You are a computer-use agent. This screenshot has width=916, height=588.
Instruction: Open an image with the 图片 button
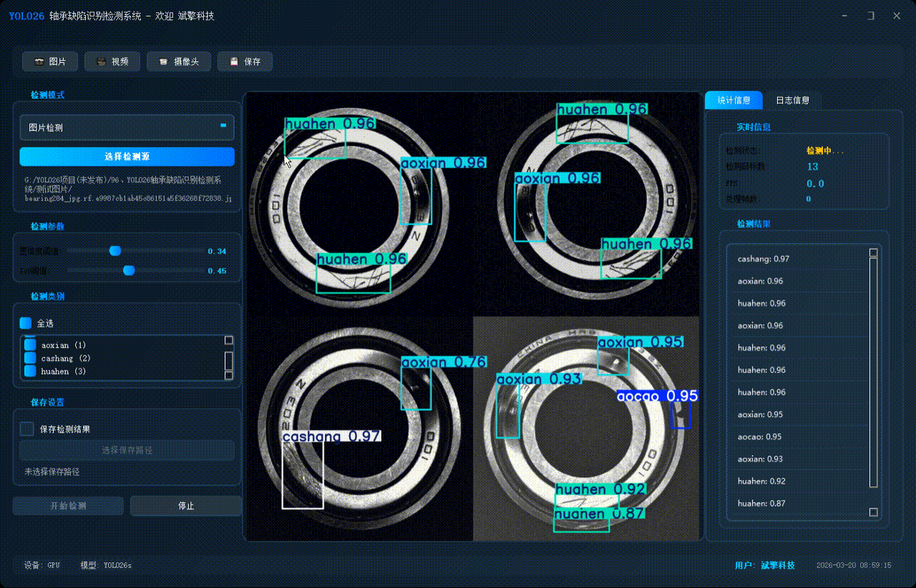point(49,62)
